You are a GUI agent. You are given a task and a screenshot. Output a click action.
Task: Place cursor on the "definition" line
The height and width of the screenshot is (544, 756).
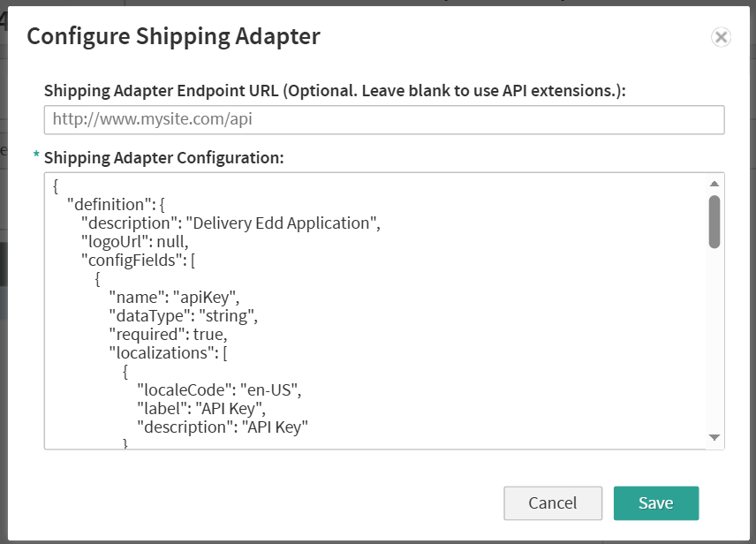point(122,204)
